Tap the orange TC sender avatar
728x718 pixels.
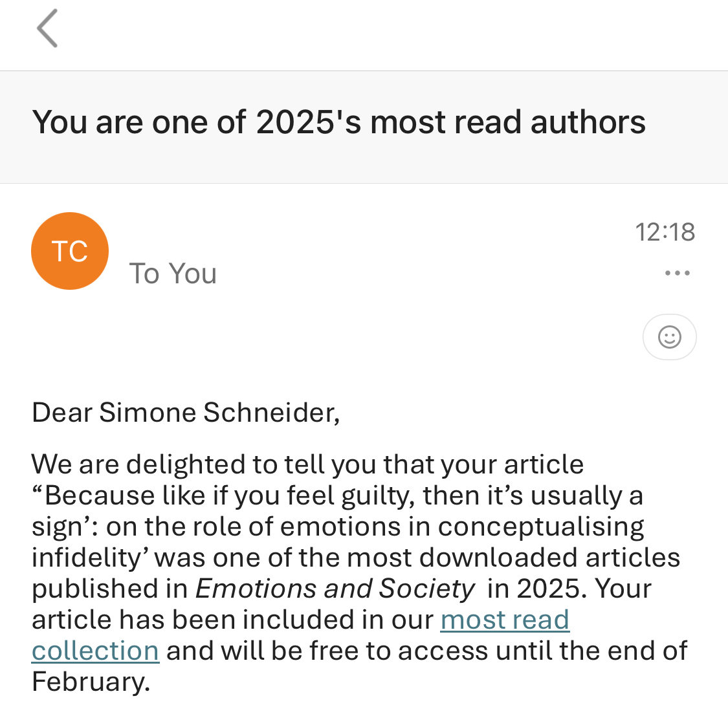pos(70,251)
